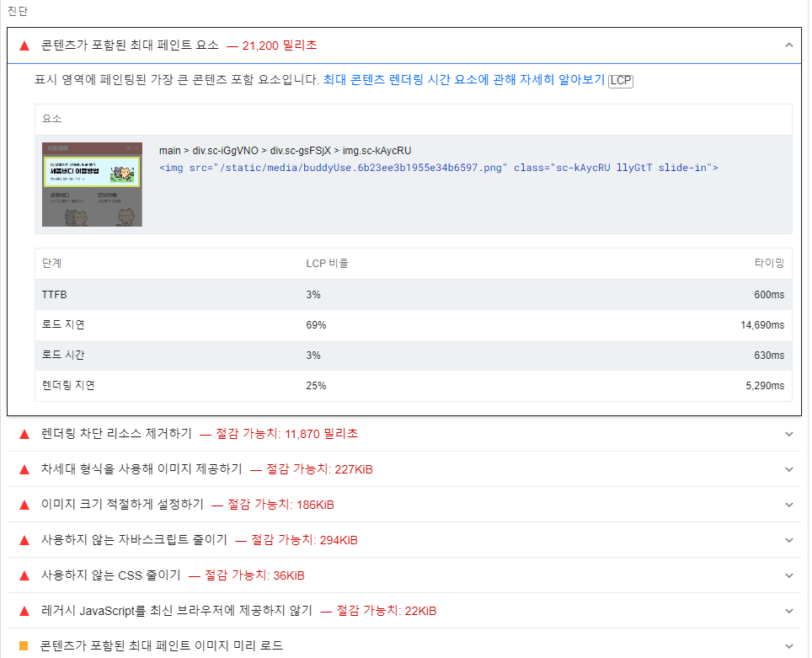Click the LCP element preview thumbnail image
This screenshot has width=812, height=658.
point(92,185)
